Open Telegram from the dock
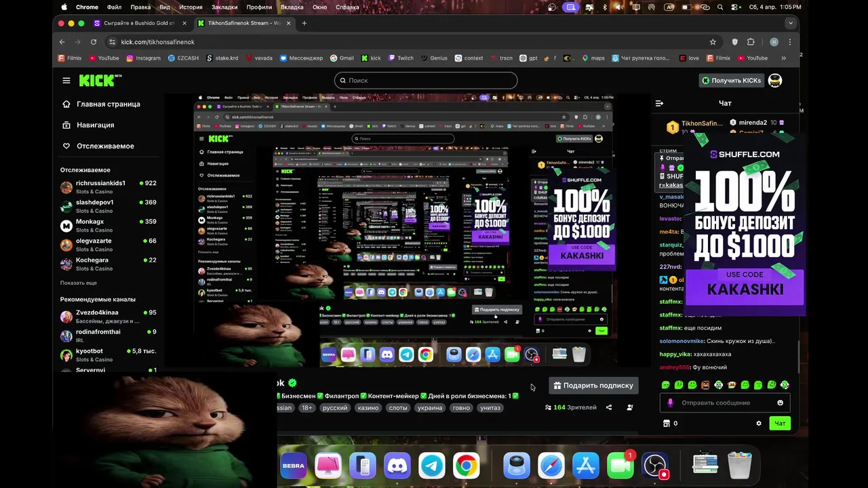This screenshot has width=868, height=488. pos(431,466)
